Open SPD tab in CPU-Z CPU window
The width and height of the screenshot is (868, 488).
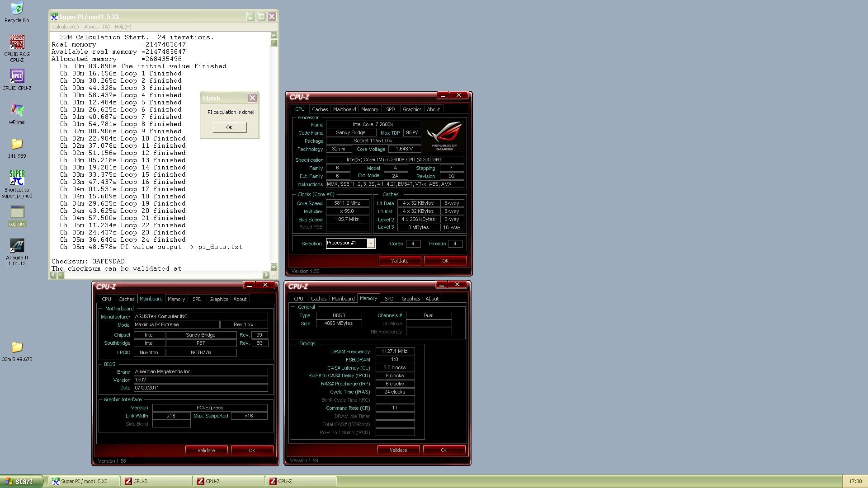coord(390,109)
